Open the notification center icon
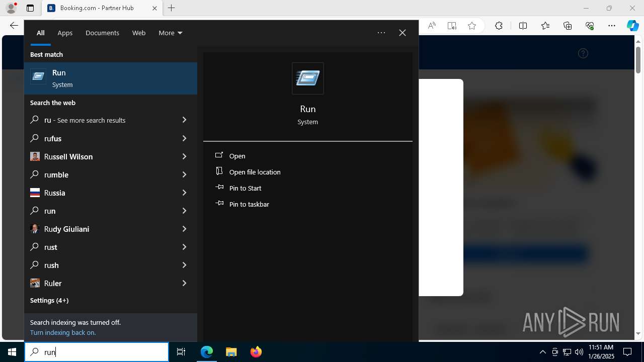The height and width of the screenshot is (362, 644). click(x=627, y=352)
